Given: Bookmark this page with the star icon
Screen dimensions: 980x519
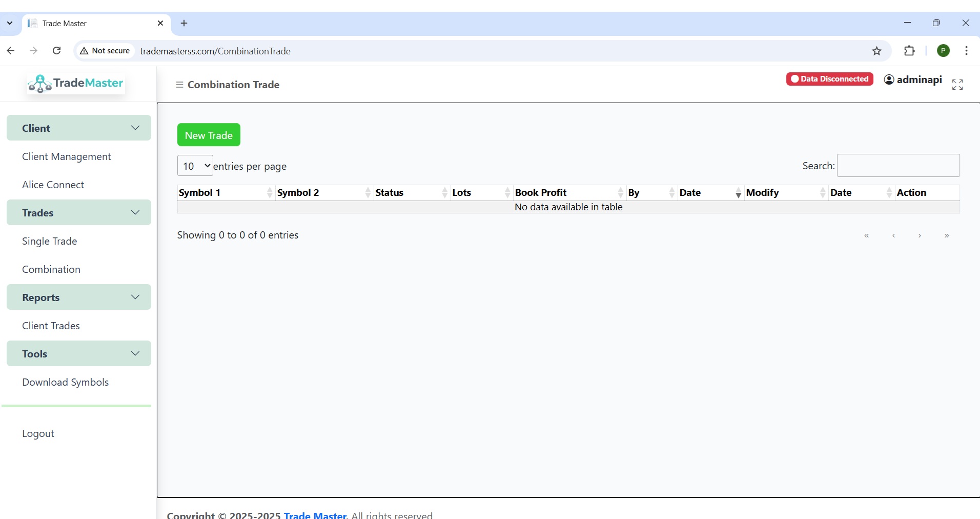Looking at the screenshot, I should (876, 51).
